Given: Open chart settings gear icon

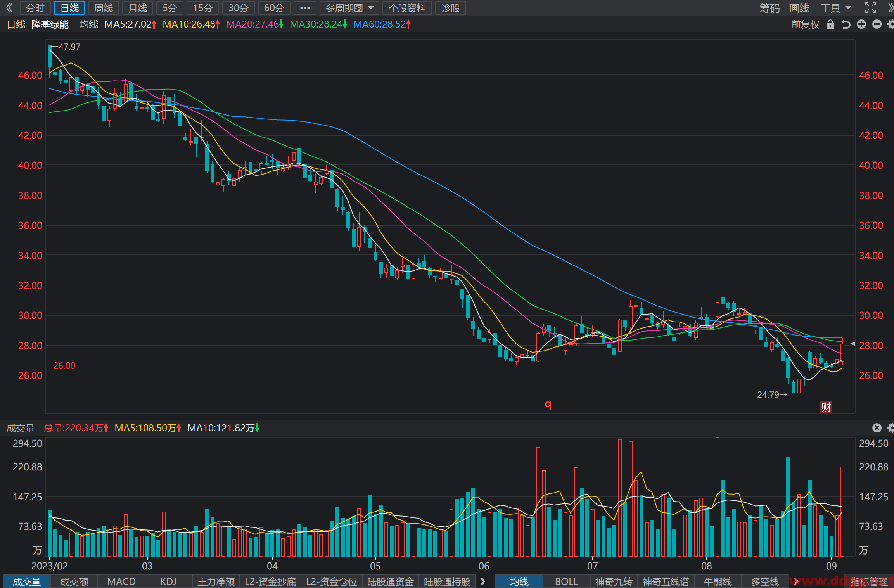Looking at the screenshot, I should [x=891, y=24].
